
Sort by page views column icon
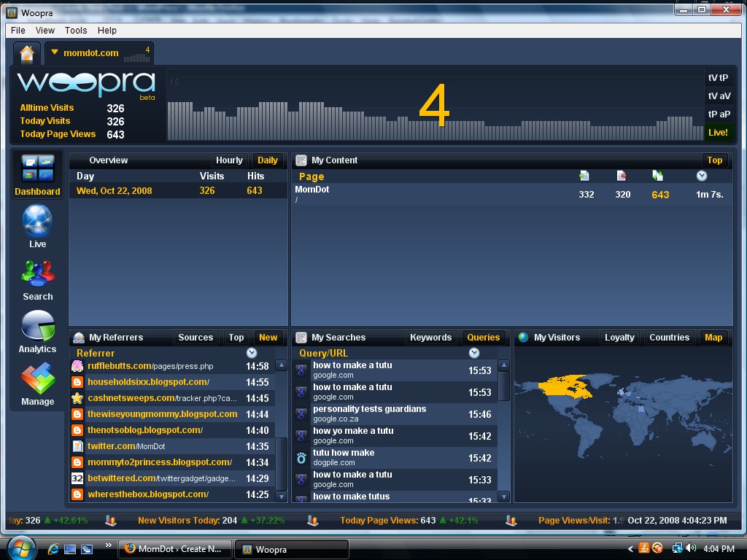[x=657, y=176]
